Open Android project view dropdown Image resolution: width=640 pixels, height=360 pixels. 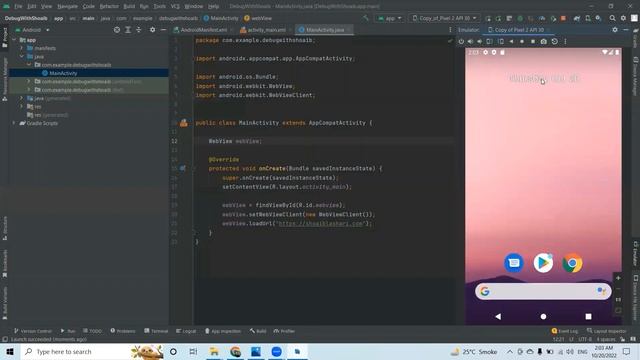[32, 30]
